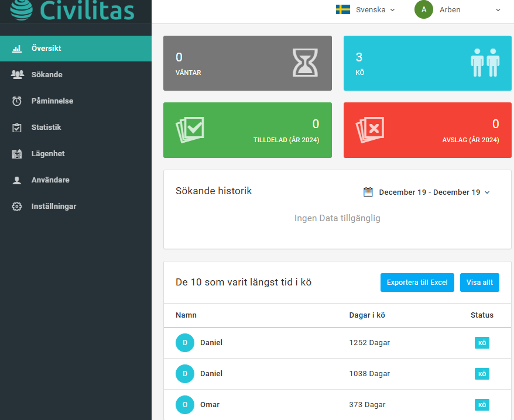
Task: Click the checkmark documents icon on Tilldelad card
Action: (190, 130)
